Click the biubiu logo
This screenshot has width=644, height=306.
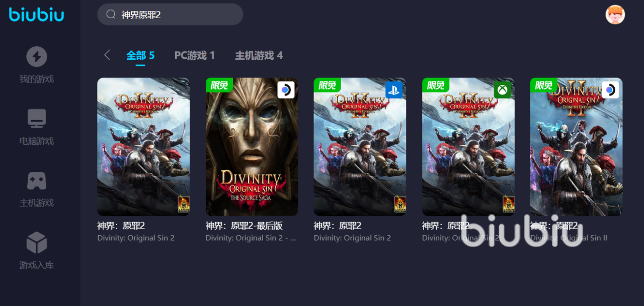tap(37, 14)
